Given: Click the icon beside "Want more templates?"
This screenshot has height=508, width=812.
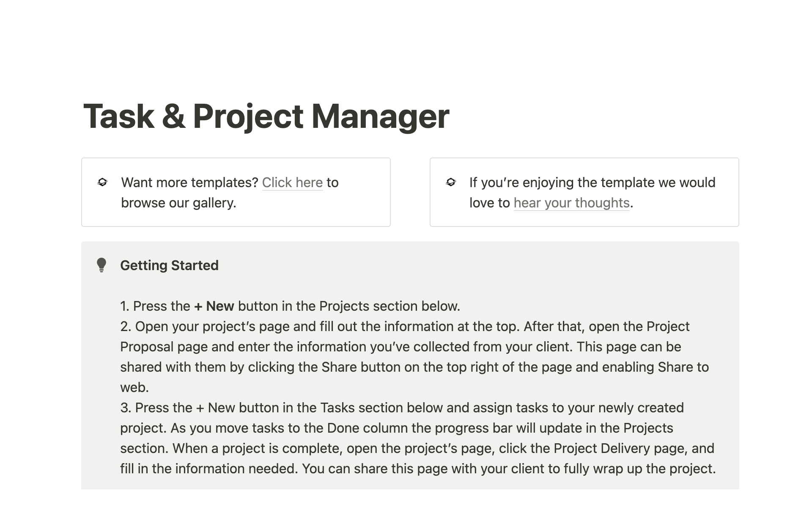Looking at the screenshot, I should point(102,182).
